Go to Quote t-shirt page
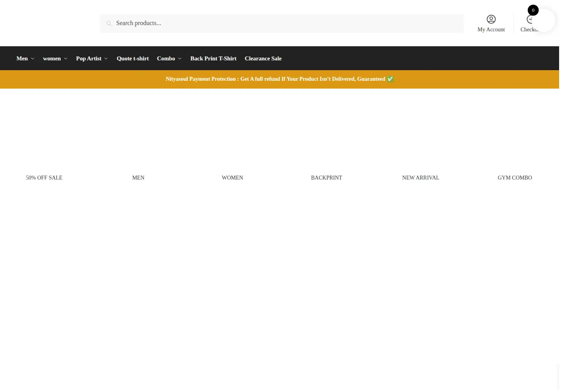 click(x=133, y=58)
